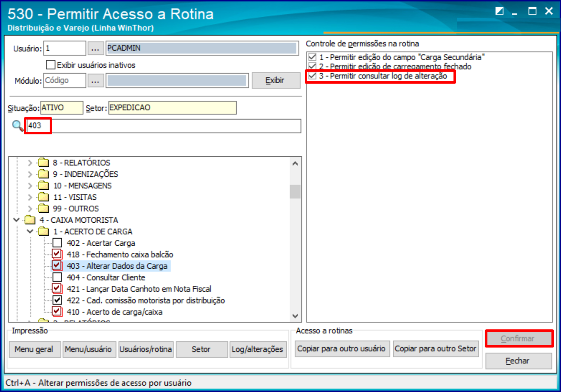Toggle 422 - Cad. comissão motorista checkbox
Screen dimensions: 561x392
click(x=57, y=300)
